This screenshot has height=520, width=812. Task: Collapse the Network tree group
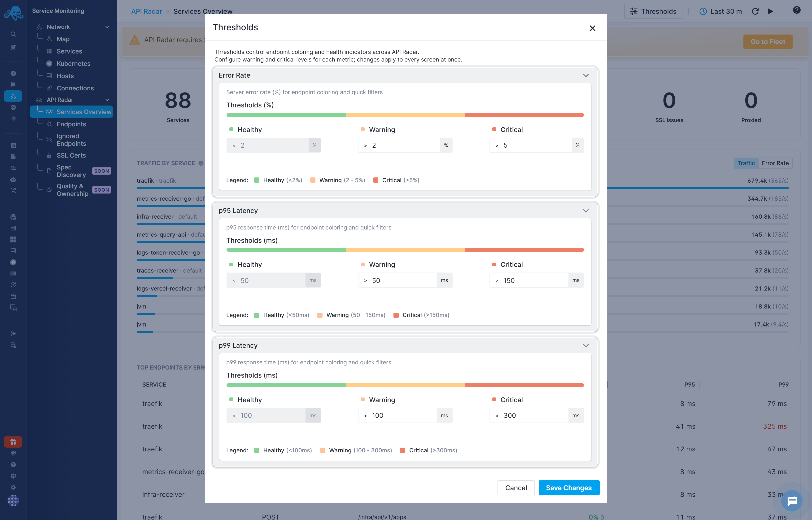click(x=107, y=27)
